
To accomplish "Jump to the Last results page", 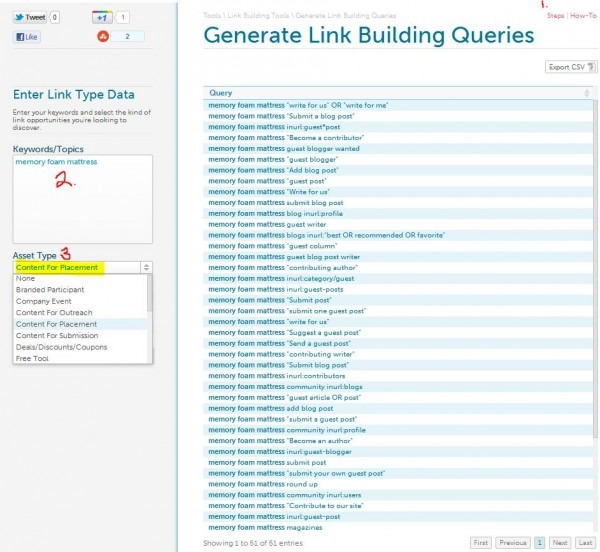I will point(586,543).
